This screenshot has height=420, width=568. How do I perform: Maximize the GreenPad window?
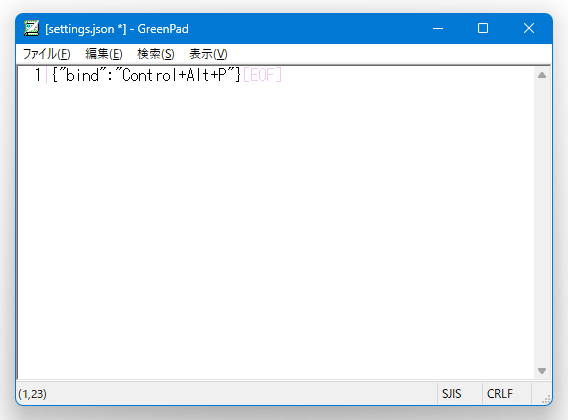point(483,28)
